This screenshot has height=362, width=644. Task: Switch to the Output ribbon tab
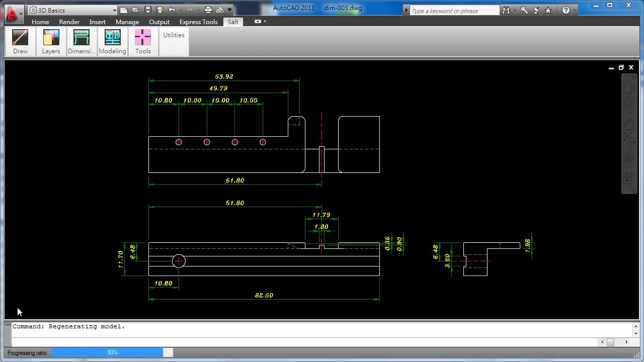click(159, 22)
